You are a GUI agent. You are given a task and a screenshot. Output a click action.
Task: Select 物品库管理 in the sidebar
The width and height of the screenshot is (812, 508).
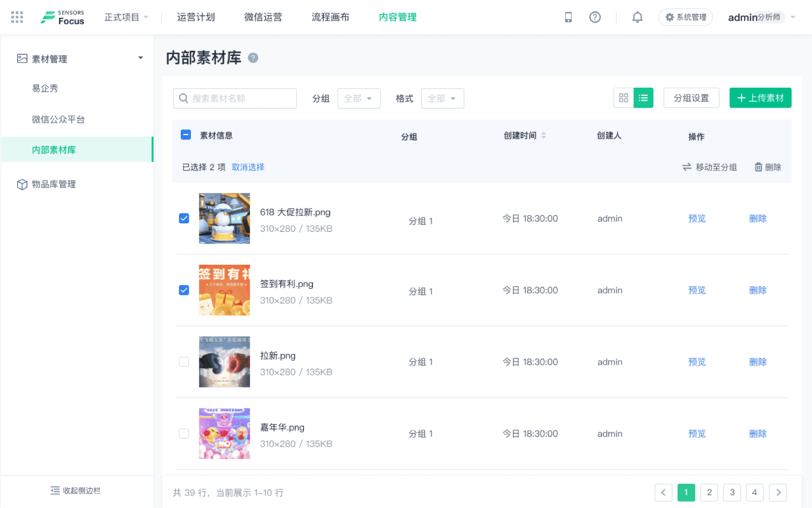pyautogui.click(x=54, y=185)
